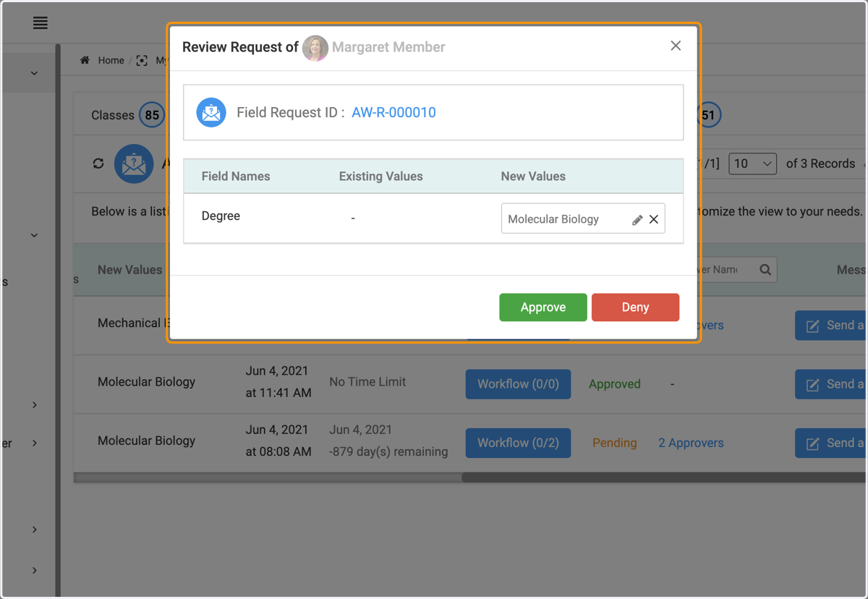
Task: Click Send a message button in Pending row
Action: (x=831, y=443)
